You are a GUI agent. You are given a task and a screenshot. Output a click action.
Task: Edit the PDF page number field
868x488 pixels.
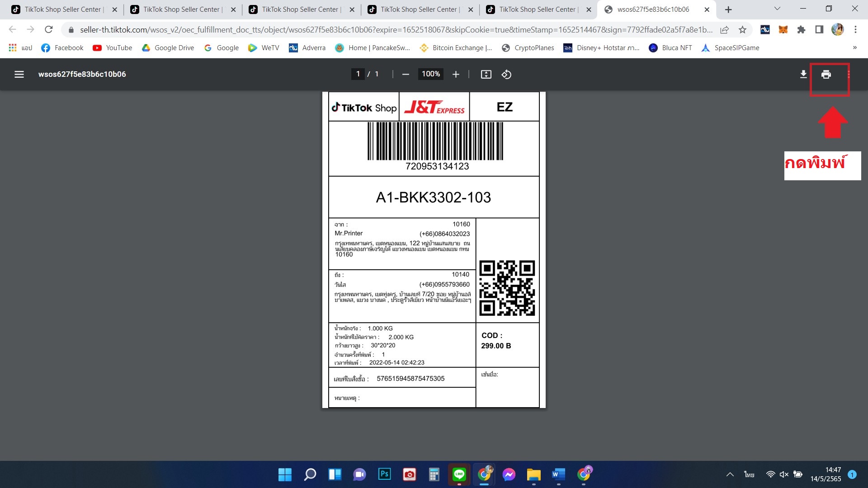(x=358, y=74)
